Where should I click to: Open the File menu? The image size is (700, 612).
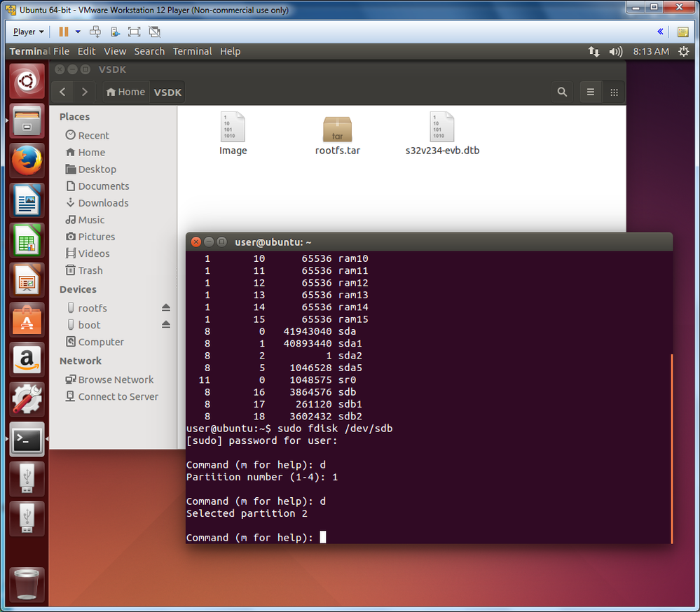coord(61,51)
